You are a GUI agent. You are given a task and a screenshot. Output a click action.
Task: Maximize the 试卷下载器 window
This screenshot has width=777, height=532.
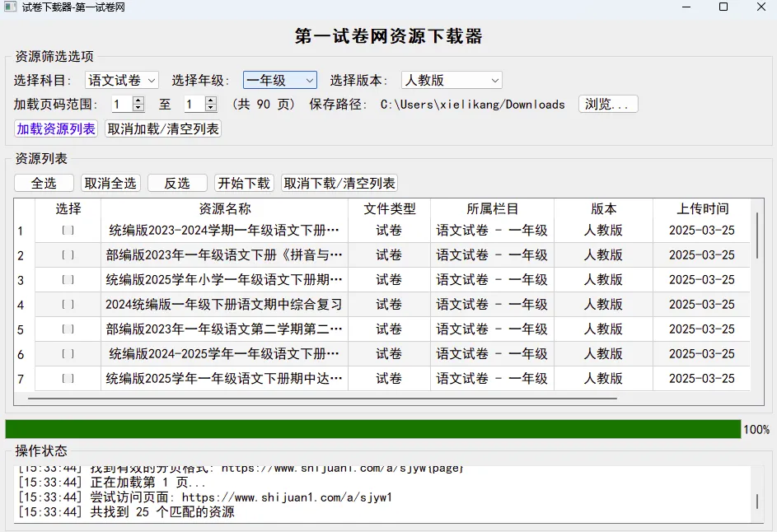tap(723, 7)
